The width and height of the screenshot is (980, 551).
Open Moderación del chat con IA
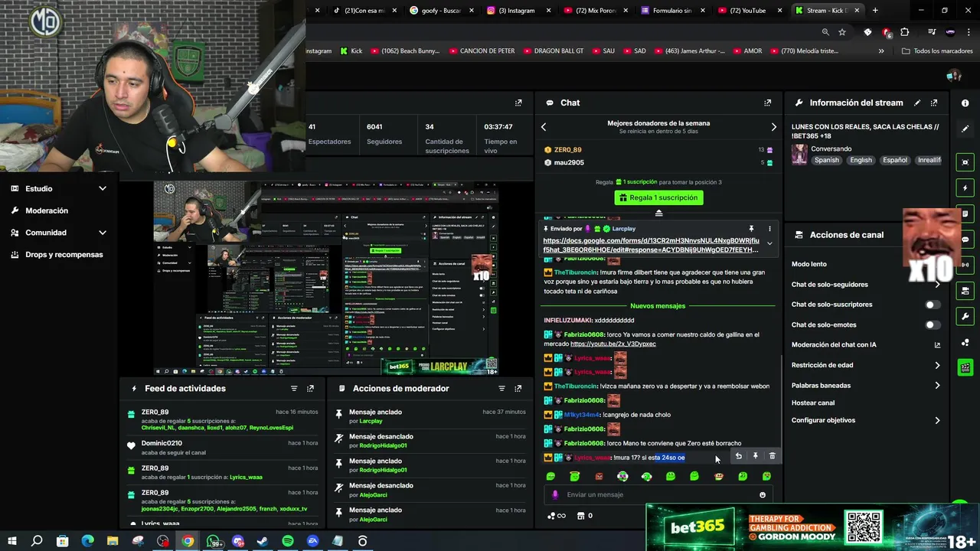[x=865, y=345]
